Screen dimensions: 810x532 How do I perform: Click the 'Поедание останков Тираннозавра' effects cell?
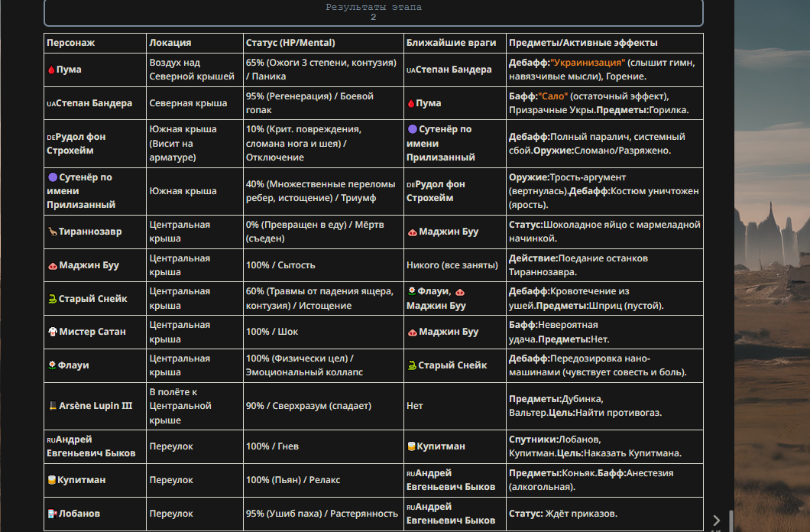[604, 265]
